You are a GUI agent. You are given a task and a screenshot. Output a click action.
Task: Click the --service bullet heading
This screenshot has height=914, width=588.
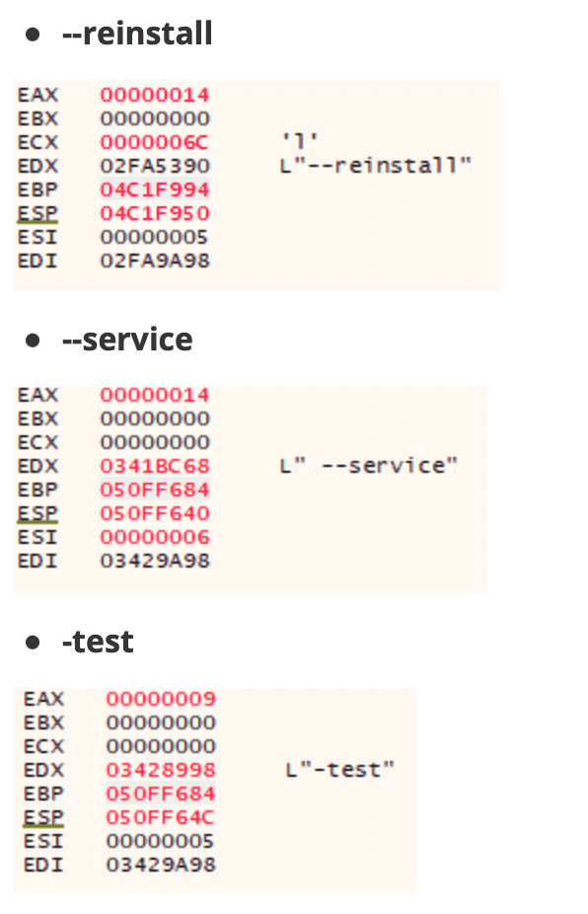click(x=127, y=340)
